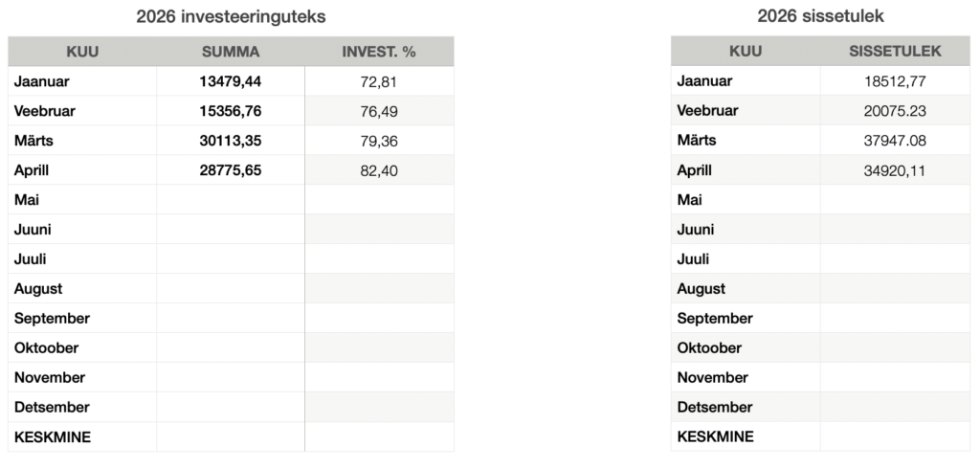Select the INVEST. % column header
This screenshot has height=469, width=980.
pos(379,52)
